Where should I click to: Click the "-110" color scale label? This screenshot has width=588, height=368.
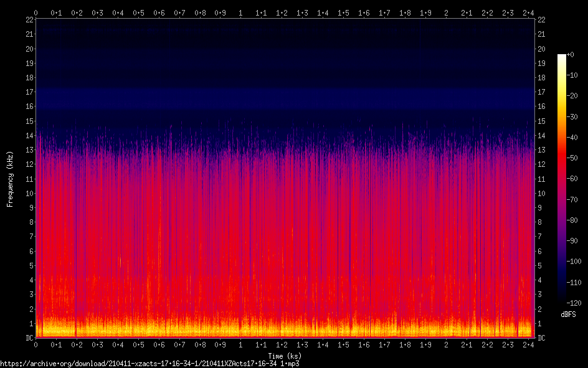[x=574, y=283]
